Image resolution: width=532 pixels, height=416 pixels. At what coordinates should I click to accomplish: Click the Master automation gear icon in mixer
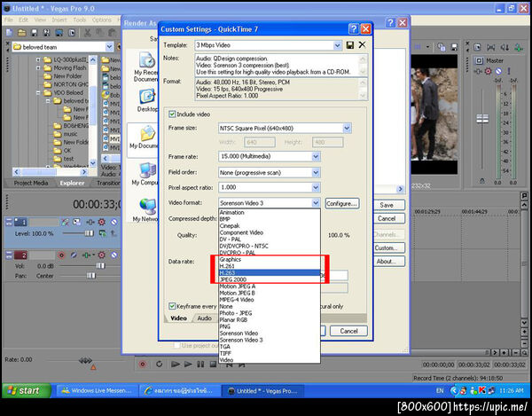[488, 71]
